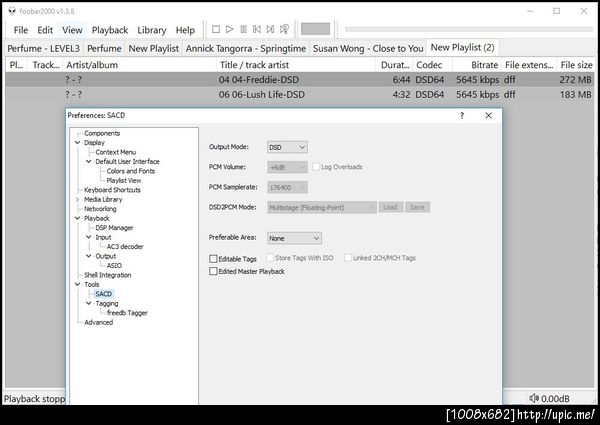Switch to Perfume - LEVEL3 playlist tab
600x425 pixels.
[44, 49]
